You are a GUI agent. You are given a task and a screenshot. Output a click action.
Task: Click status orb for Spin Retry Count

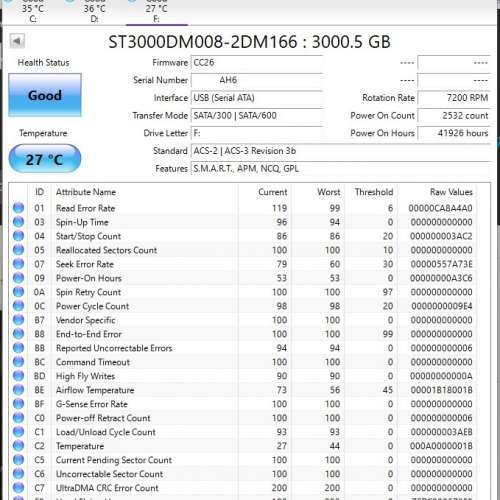[19, 292]
